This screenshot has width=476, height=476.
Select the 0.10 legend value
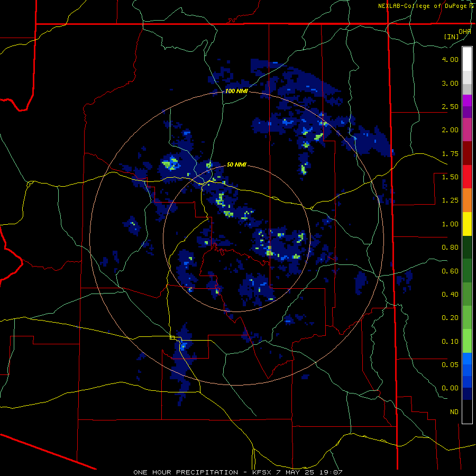click(450, 342)
